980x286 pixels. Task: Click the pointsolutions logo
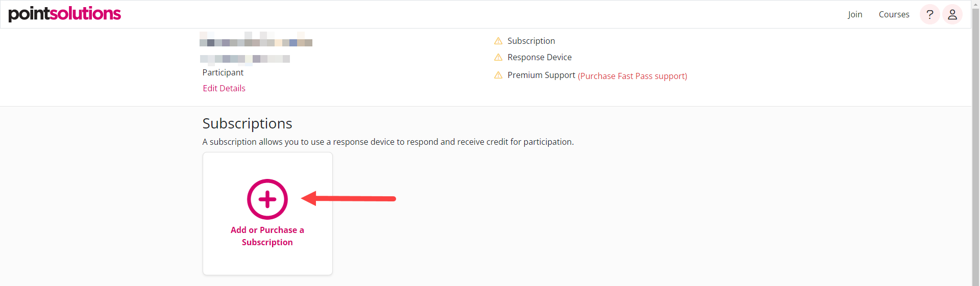click(65, 14)
